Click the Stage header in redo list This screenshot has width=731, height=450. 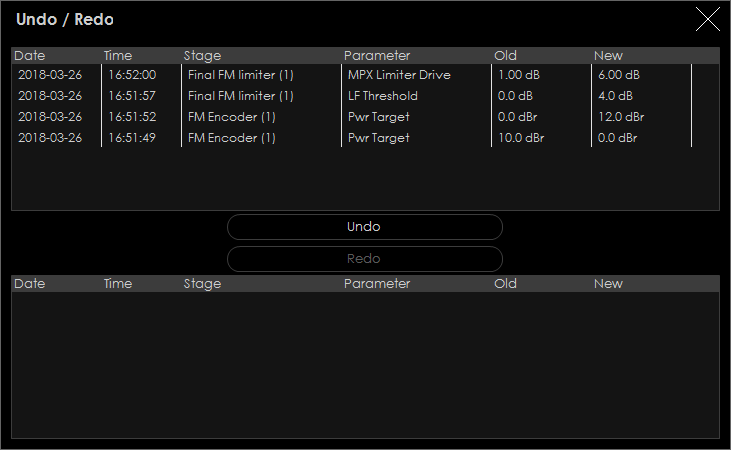(203, 284)
